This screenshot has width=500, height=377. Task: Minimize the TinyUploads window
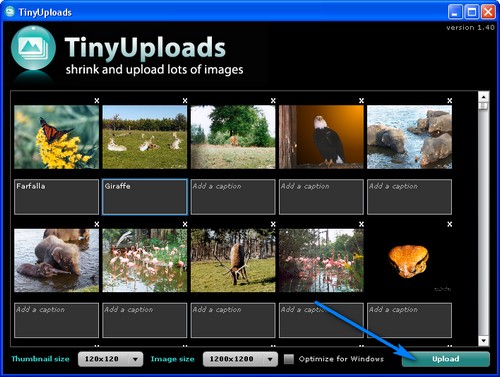pyautogui.click(x=455, y=12)
